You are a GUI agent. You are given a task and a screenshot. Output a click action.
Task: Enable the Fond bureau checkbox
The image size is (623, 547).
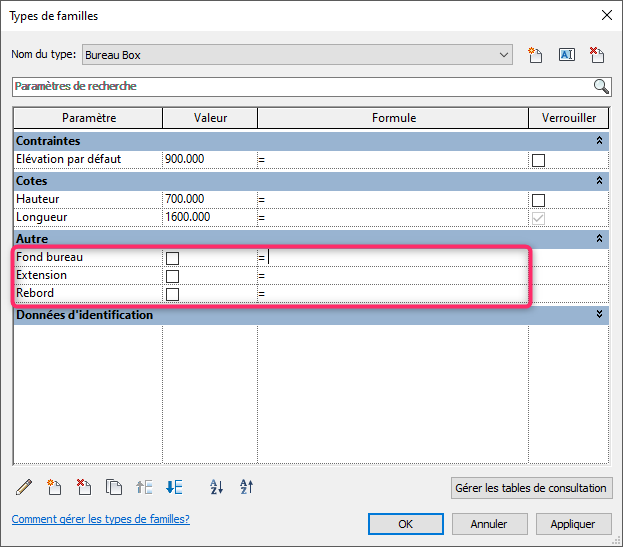coord(172,258)
